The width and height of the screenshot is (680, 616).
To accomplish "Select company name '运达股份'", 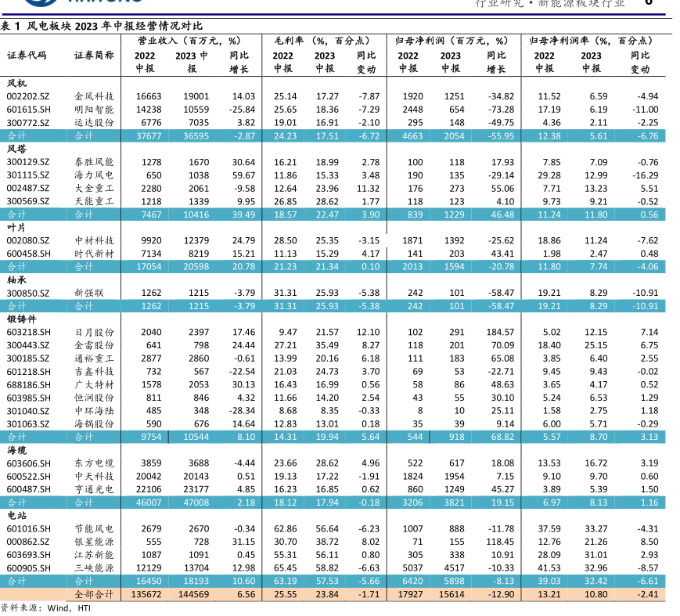I will pyautogui.click(x=94, y=123).
